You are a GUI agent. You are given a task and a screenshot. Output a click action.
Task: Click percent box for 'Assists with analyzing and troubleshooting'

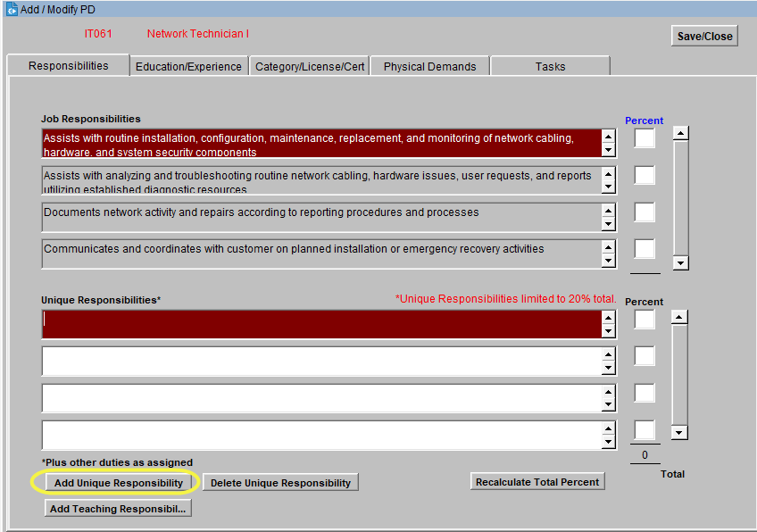(645, 175)
